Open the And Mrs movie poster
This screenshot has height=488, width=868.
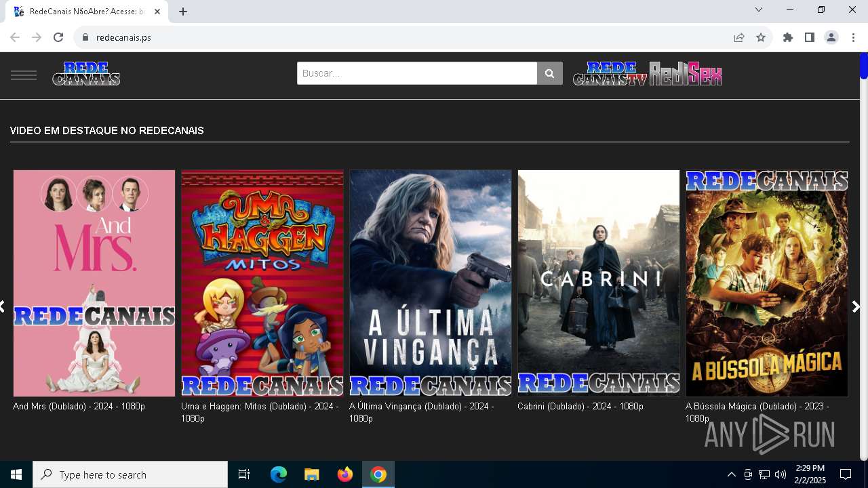pos(94,283)
